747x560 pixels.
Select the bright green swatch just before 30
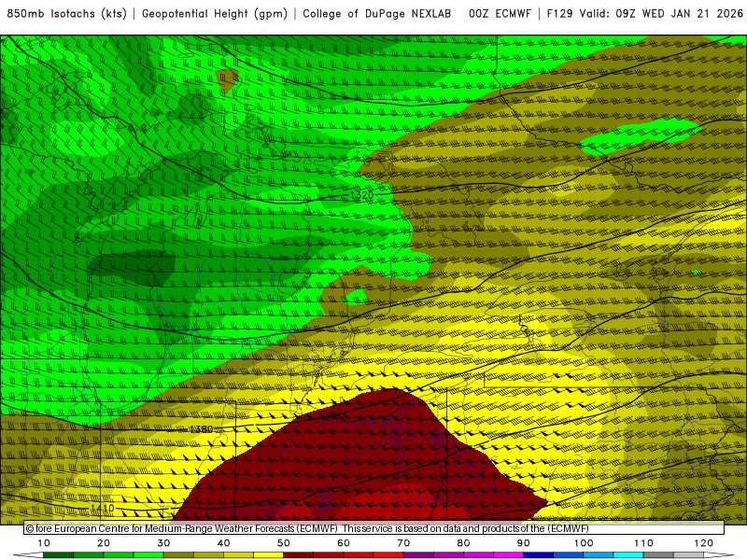click(x=148, y=555)
